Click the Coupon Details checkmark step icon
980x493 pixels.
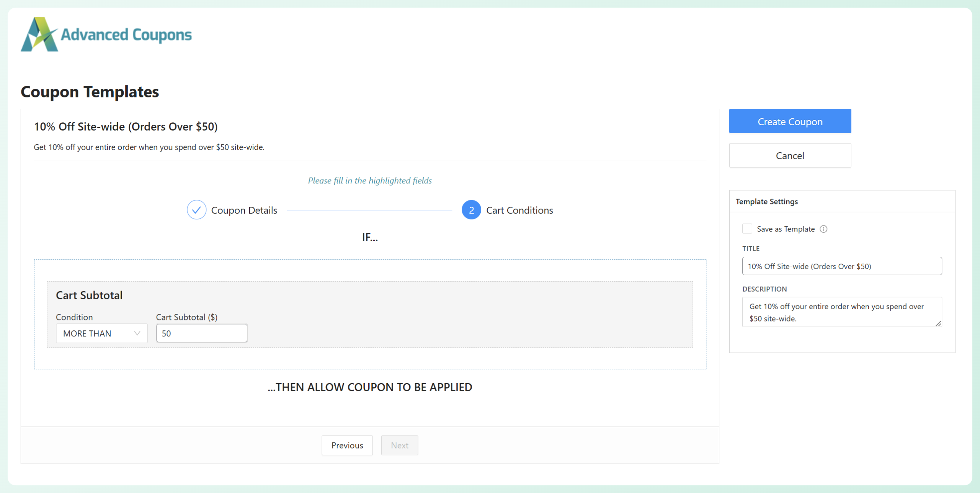(196, 210)
